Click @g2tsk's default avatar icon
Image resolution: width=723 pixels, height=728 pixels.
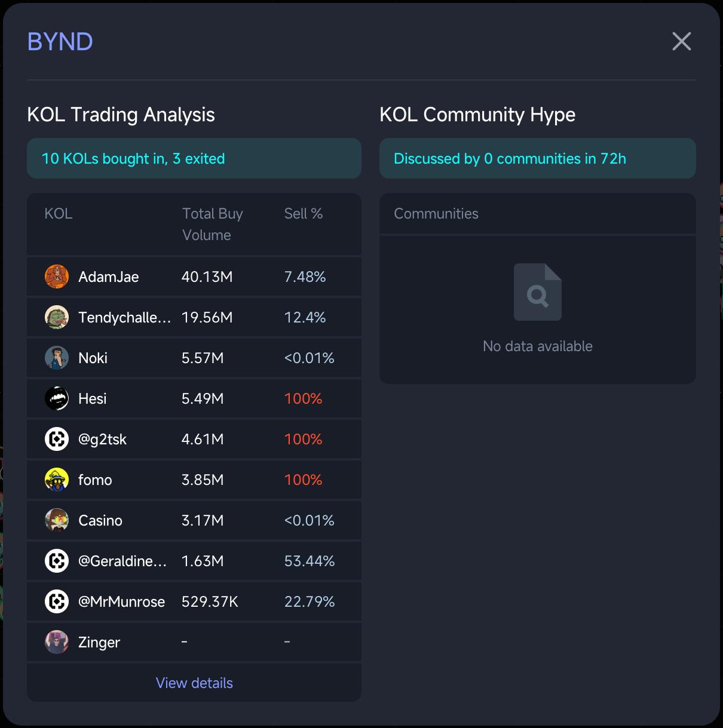click(x=57, y=439)
